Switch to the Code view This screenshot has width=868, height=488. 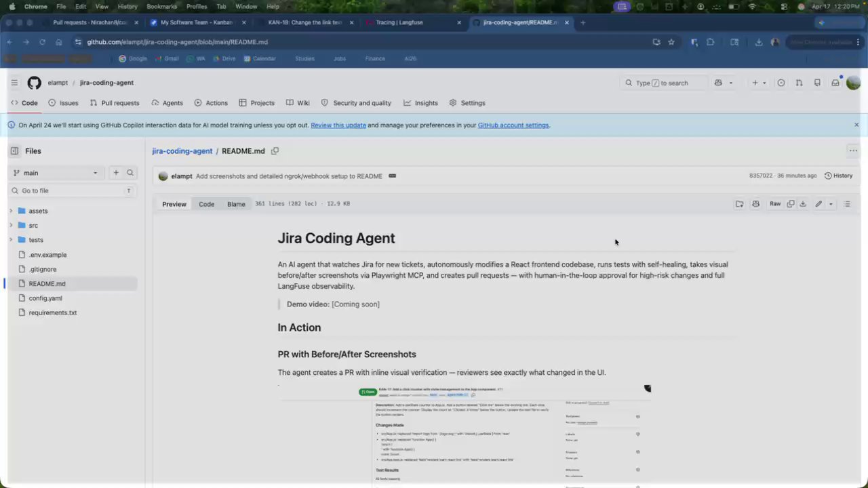[x=206, y=204]
